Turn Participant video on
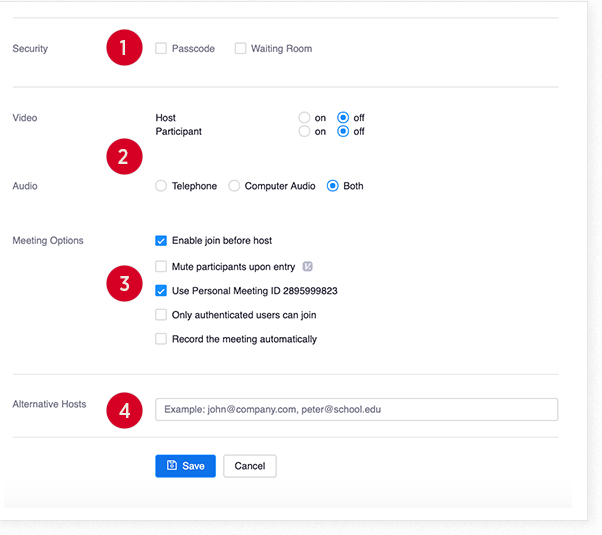Screen dimensions: 602x535 pyautogui.click(x=304, y=131)
